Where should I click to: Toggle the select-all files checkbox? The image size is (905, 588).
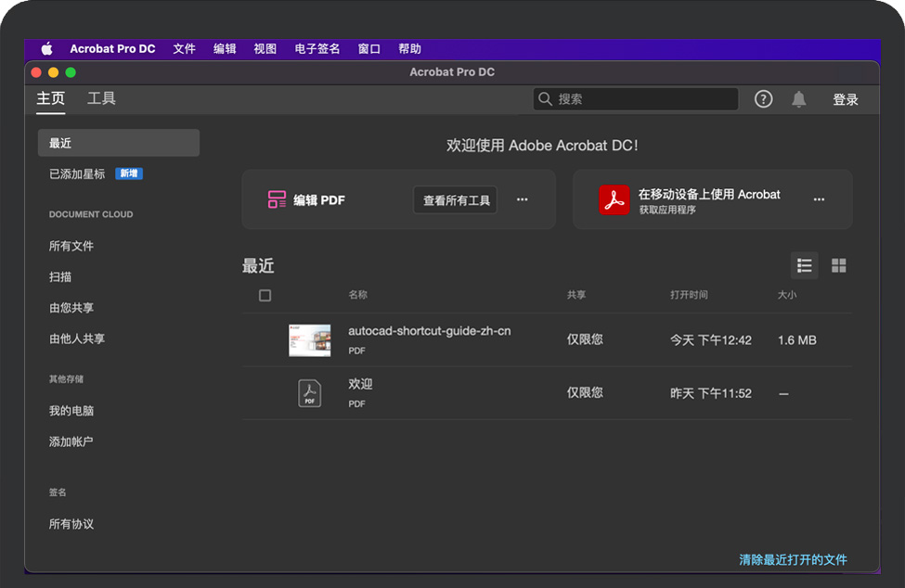click(x=265, y=295)
